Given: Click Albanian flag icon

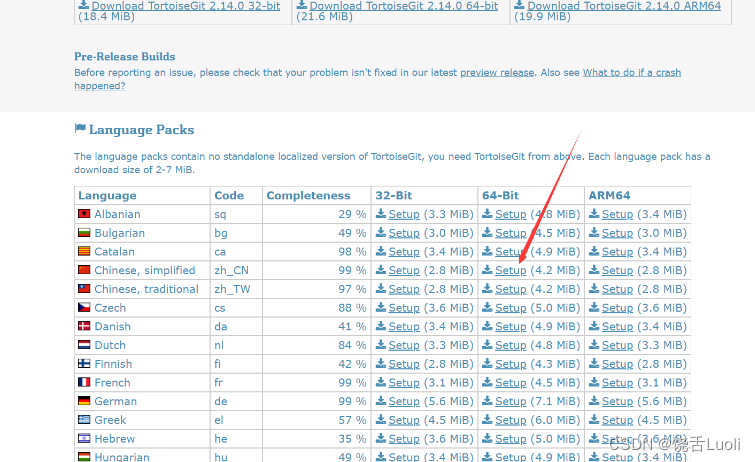Looking at the screenshot, I should (84, 213).
